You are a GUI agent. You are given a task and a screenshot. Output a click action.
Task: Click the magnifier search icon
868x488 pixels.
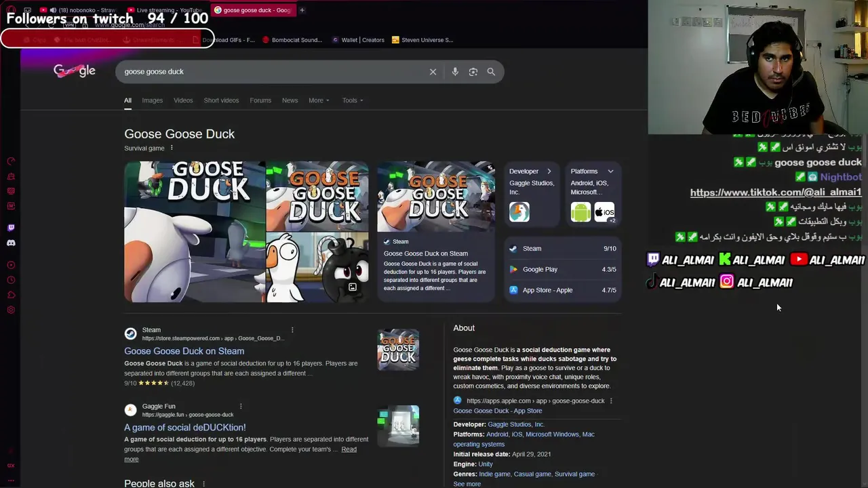click(491, 72)
